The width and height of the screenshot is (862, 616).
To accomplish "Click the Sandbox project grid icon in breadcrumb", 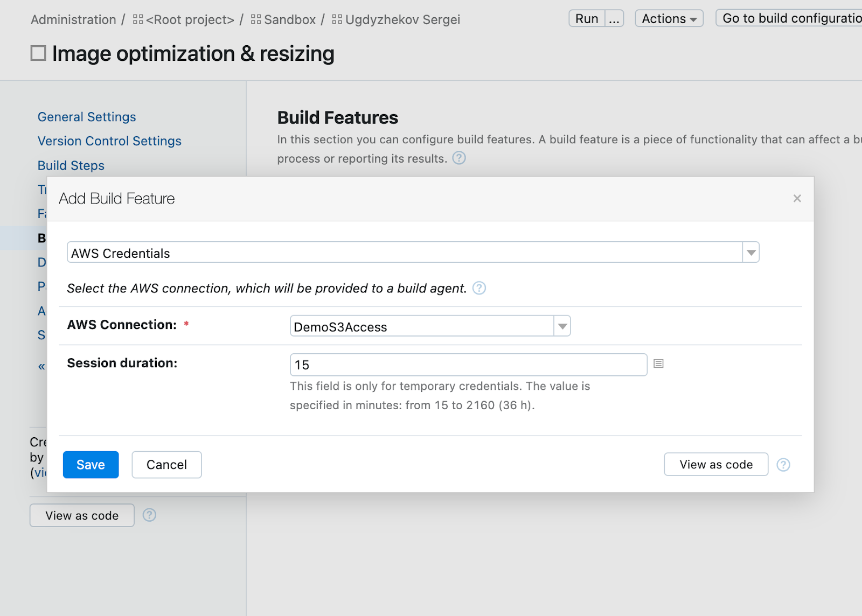I will click(x=256, y=20).
